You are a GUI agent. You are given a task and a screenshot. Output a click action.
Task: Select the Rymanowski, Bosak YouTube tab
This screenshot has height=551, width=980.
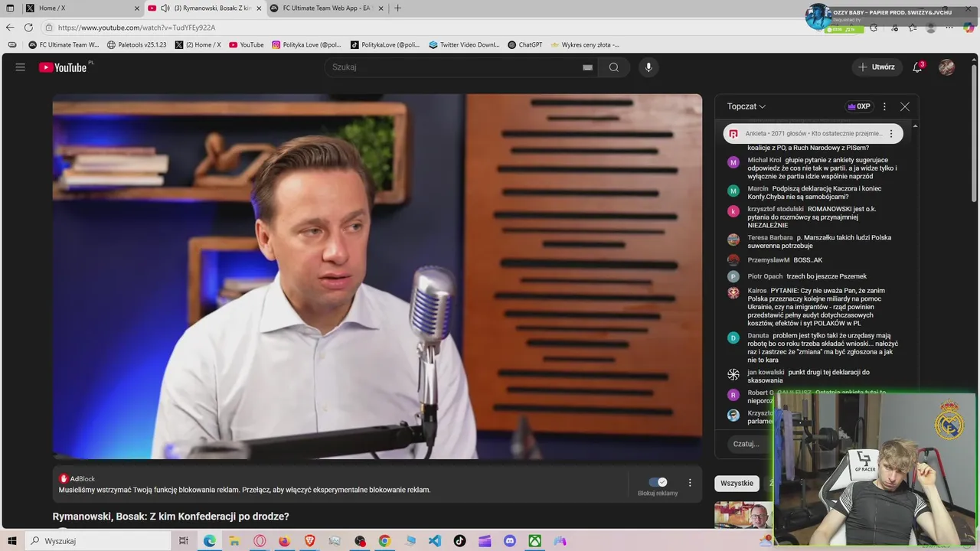point(207,8)
